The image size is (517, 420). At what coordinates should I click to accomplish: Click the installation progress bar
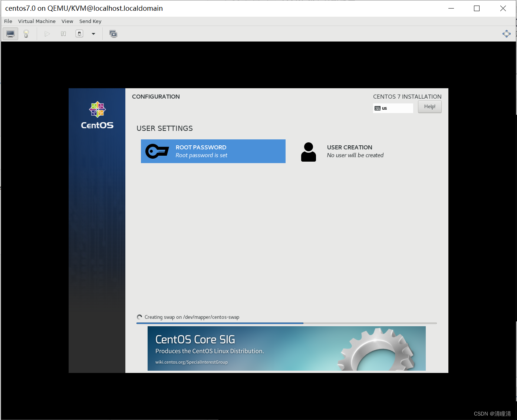coord(287,323)
